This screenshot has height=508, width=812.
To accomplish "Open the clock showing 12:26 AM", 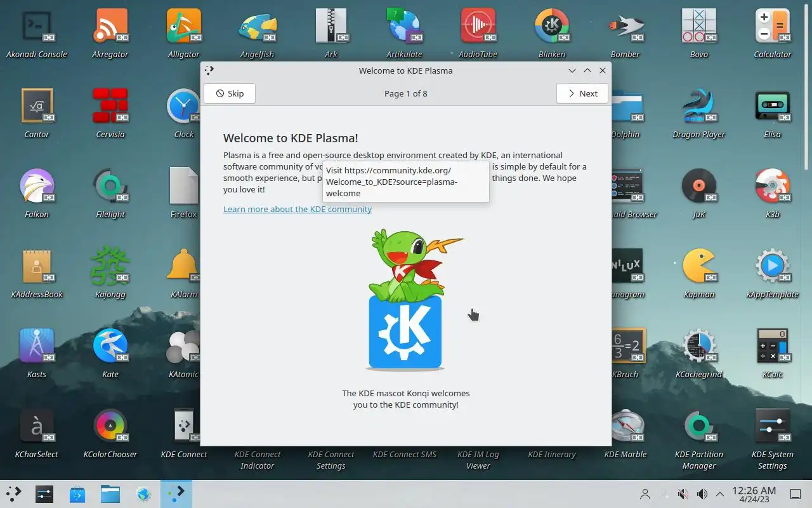I will click(x=754, y=494).
